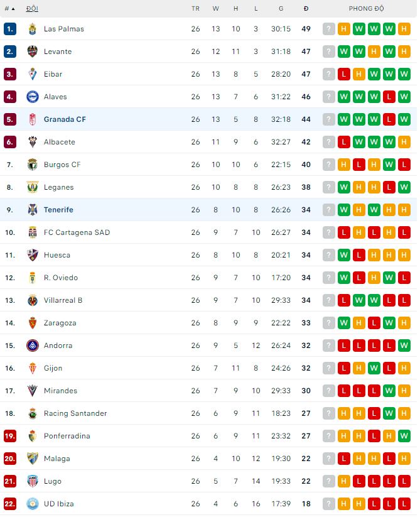Click the Alaves team badge
420x517 pixels.
coord(33,97)
